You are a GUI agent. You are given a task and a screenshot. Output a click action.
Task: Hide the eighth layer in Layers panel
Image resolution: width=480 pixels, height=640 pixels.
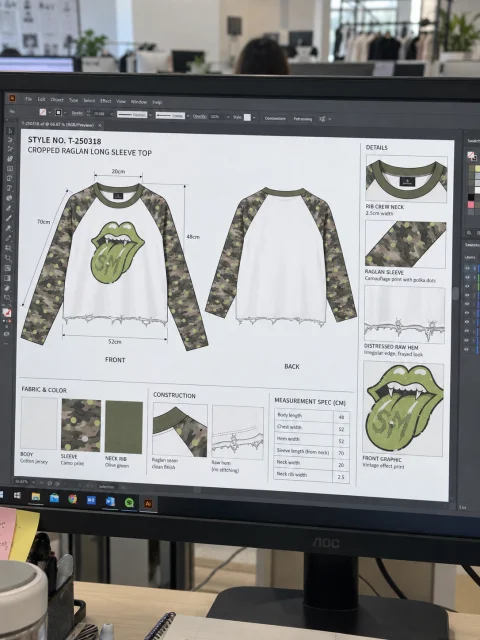[467, 331]
